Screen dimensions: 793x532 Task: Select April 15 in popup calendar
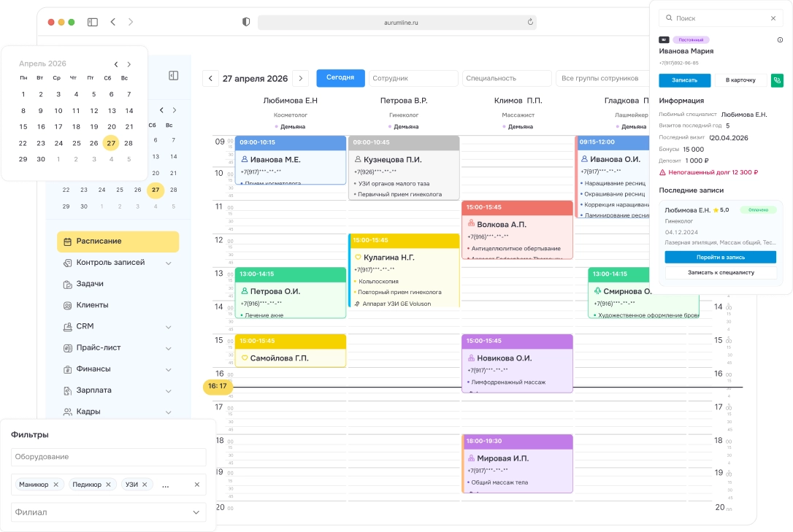23,127
